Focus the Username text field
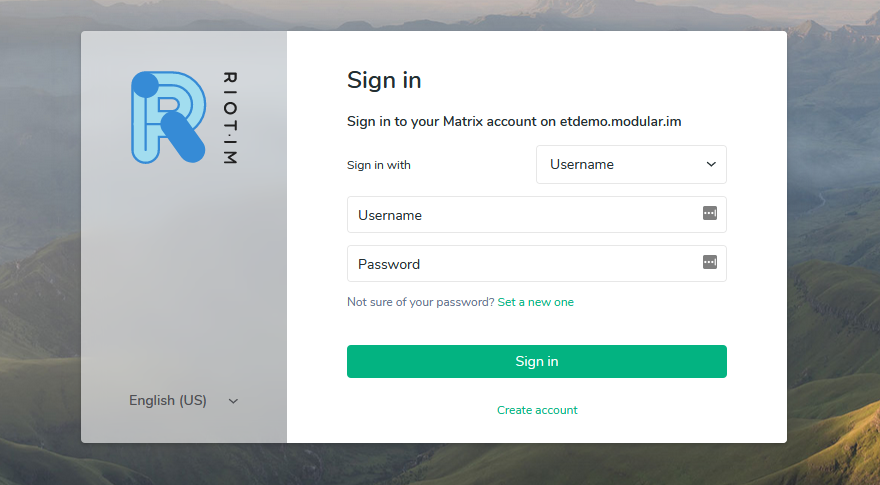The width and height of the screenshot is (880, 485). click(x=520, y=215)
